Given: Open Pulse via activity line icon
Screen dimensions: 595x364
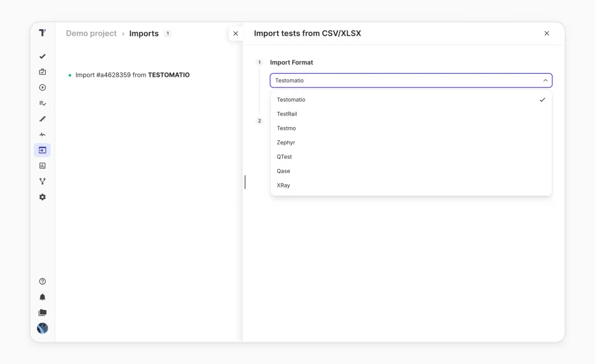Looking at the screenshot, I should (43, 135).
